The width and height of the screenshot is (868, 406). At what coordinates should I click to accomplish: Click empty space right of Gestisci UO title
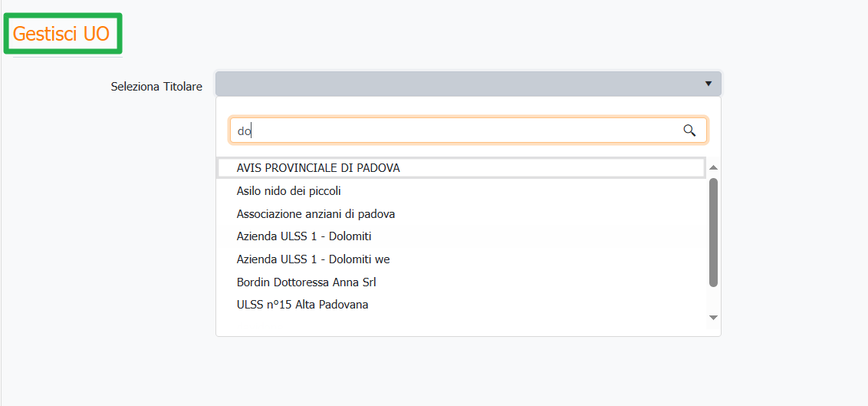(460, 34)
